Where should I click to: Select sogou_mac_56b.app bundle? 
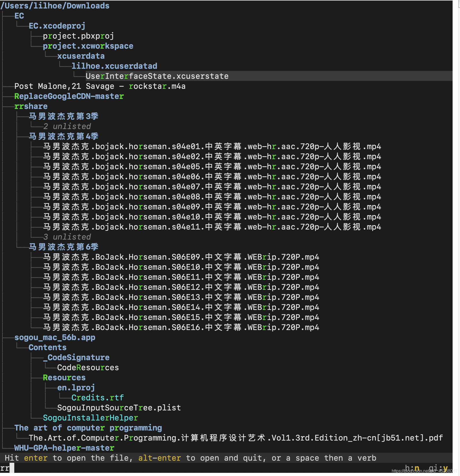(x=55, y=337)
